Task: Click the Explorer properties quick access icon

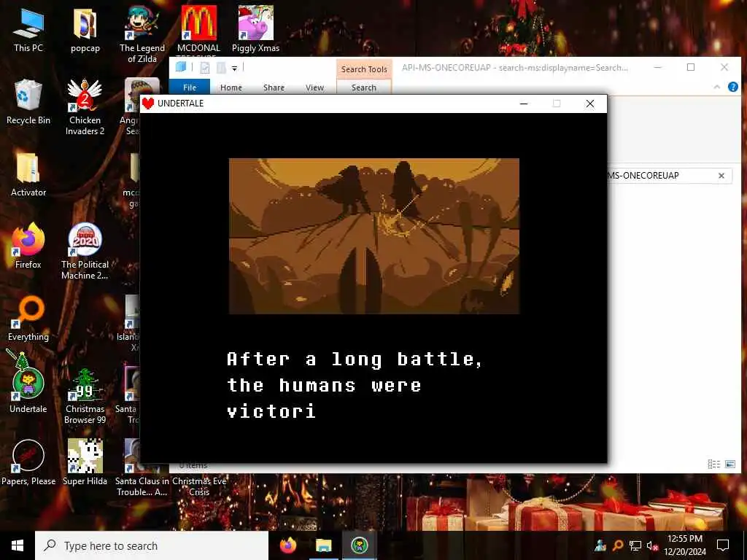Action: [205, 68]
